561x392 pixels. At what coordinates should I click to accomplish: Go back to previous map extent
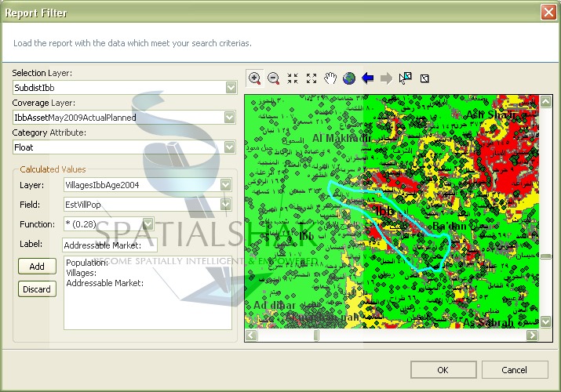point(367,78)
